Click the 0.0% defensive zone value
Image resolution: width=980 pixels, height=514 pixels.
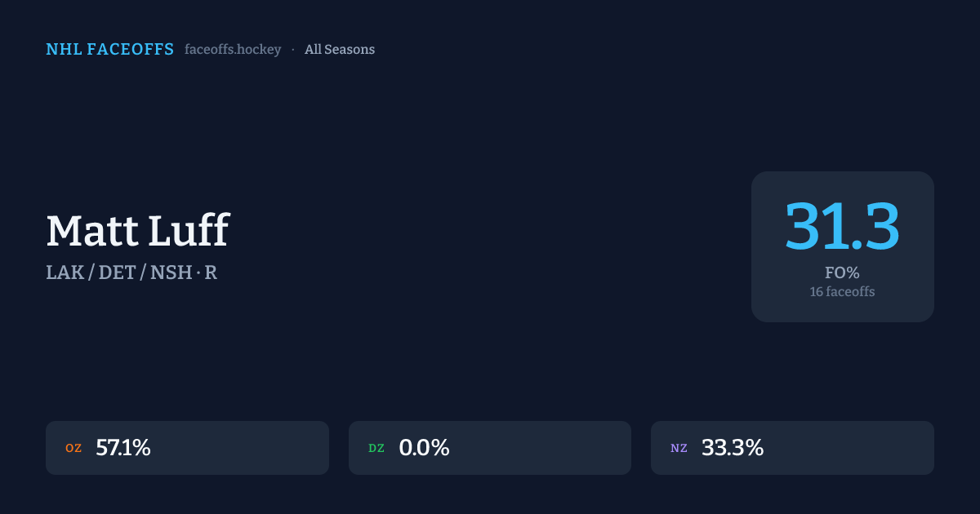tap(424, 448)
